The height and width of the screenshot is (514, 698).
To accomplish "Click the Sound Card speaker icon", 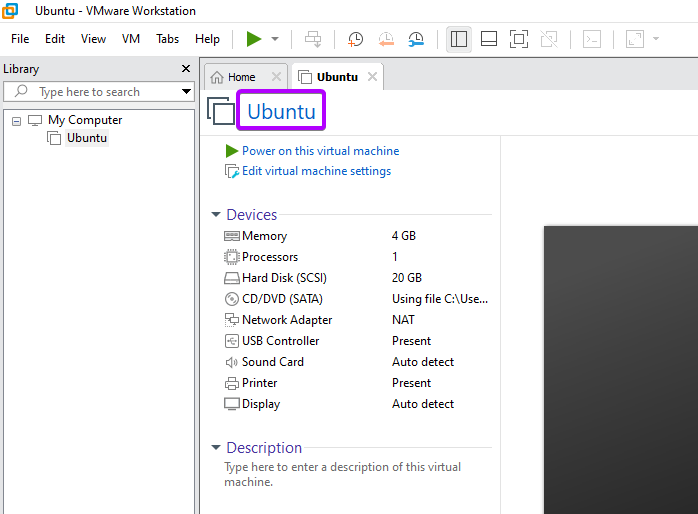I will [231, 362].
